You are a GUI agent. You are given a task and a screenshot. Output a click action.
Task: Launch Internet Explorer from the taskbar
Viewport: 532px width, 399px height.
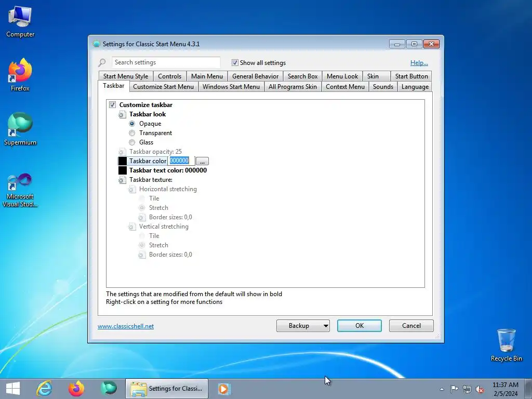click(x=44, y=389)
